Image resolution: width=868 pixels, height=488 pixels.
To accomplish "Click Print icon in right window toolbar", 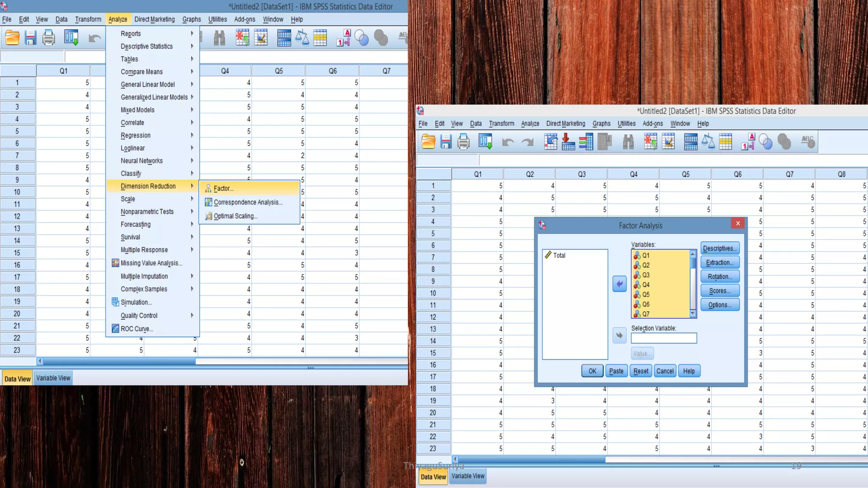I will (463, 141).
